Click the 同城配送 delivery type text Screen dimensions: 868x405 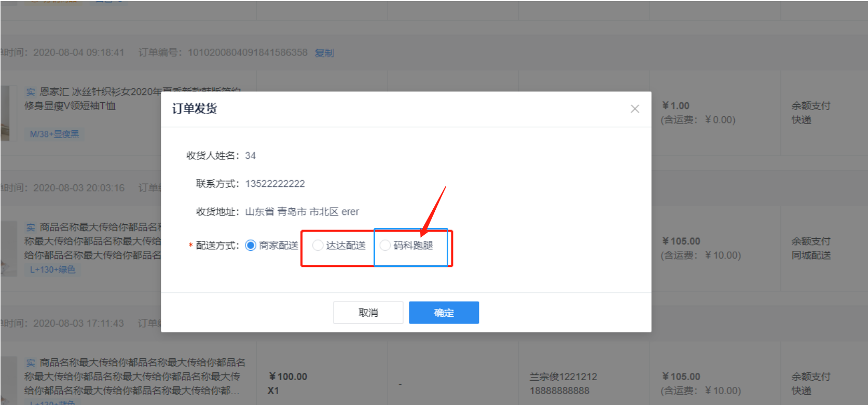pyautogui.click(x=811, y=255)
